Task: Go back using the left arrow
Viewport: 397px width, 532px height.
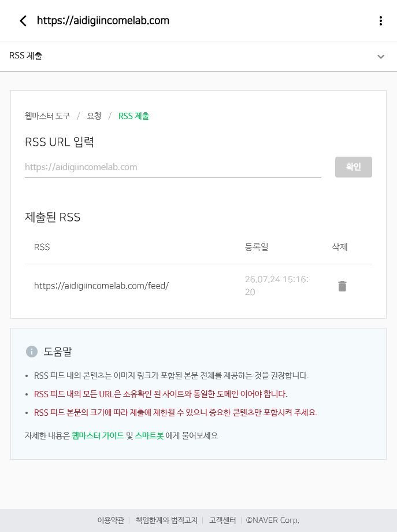Action: pyautogui.click(x=23, y=21)
